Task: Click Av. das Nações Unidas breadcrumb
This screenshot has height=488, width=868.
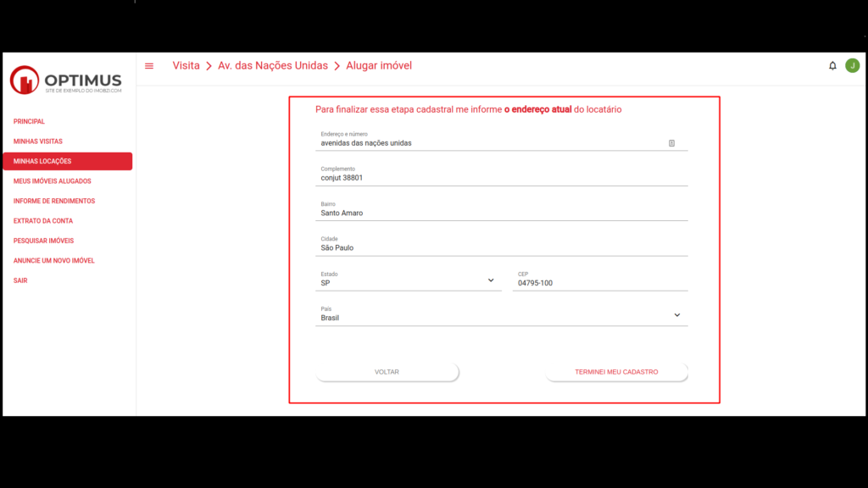Action: (x=273, y=66)
